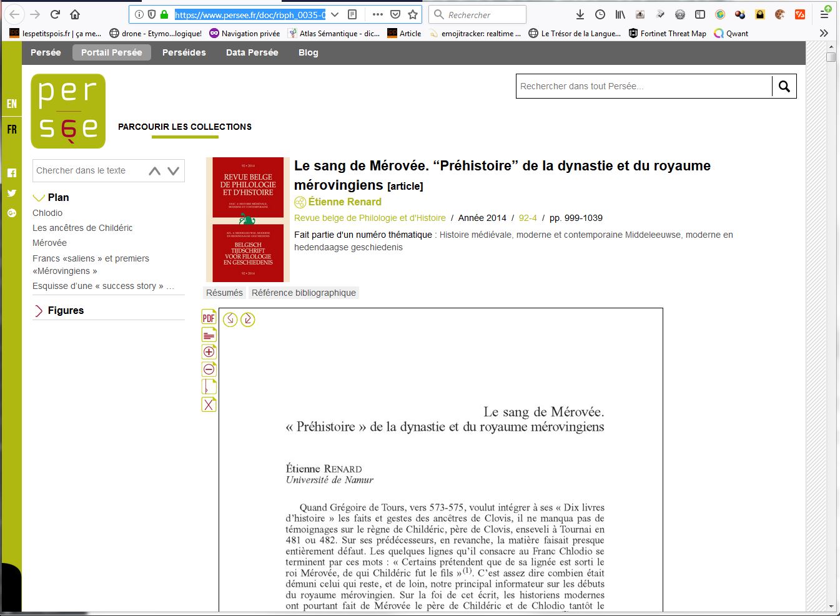Share the article on Twitter
The height and width of the screenshot is (616, 840).
coord(12,193)
